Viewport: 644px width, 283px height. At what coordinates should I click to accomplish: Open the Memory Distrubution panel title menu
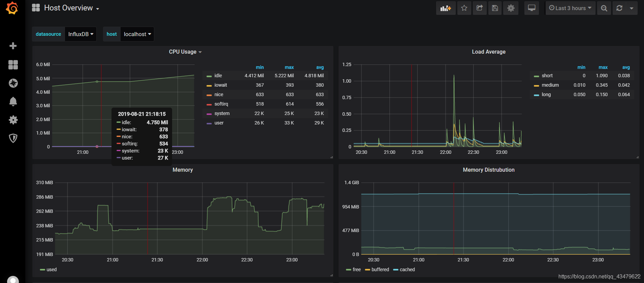coord(488,170)
